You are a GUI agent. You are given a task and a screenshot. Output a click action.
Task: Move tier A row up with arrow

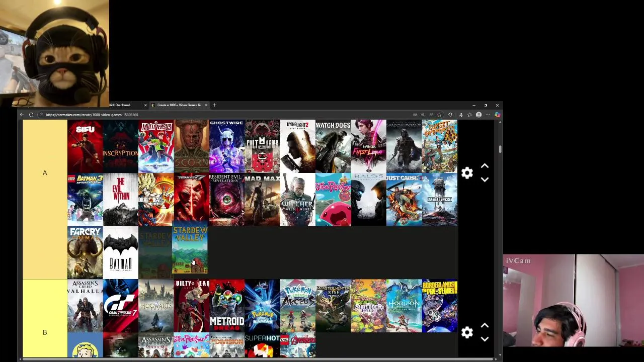coord(485,166)
